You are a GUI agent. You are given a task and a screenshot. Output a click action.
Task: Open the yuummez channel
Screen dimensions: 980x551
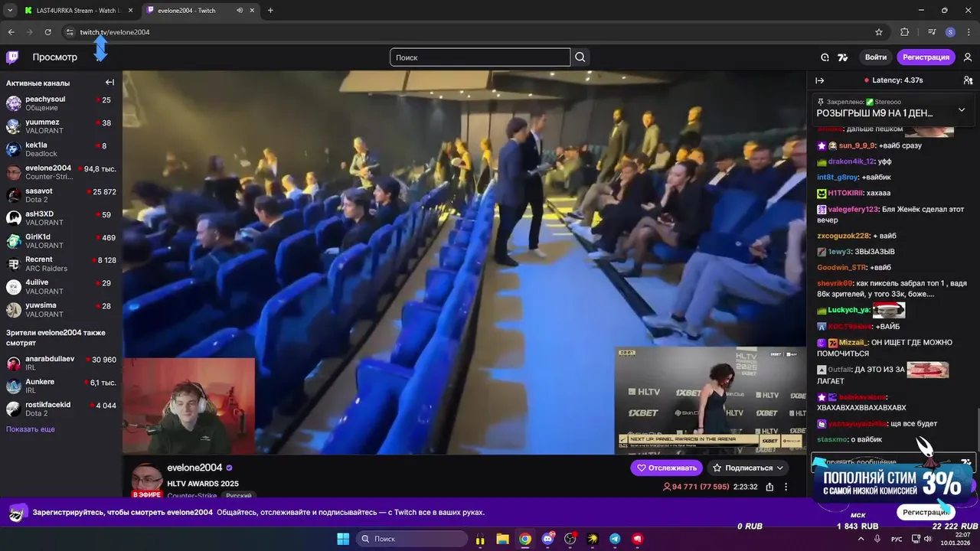click(x=61, y=126)
